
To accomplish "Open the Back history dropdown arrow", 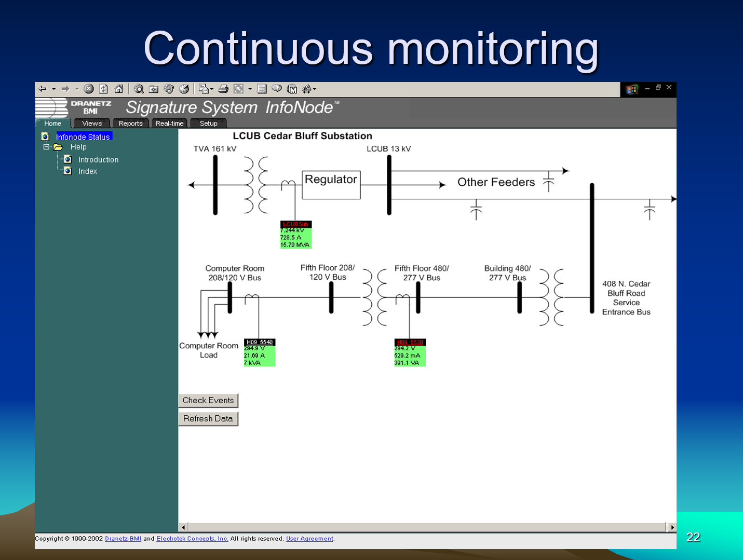I will pos(53,89).
